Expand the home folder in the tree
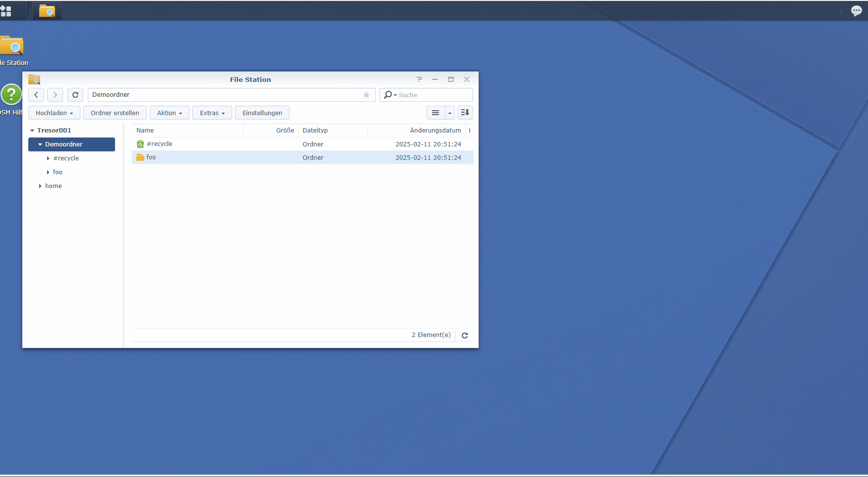The width and height of the screenshot is (868, 477). coord(40,186)
